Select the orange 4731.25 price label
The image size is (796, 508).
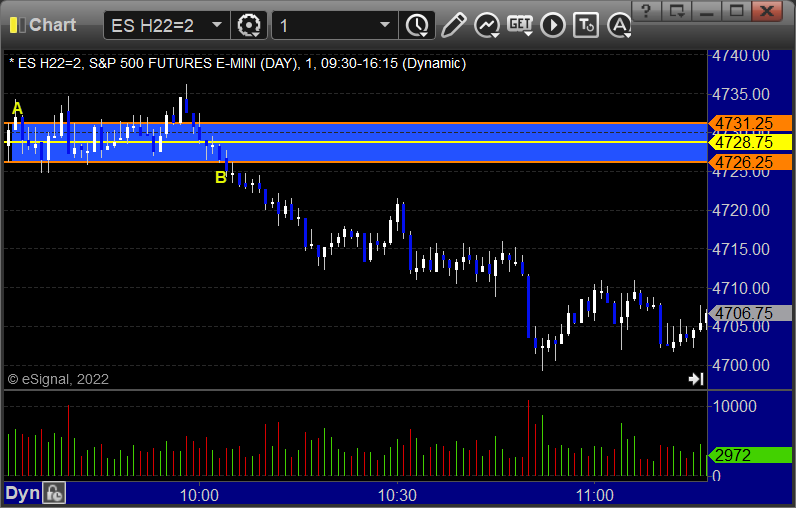[750, 123]
